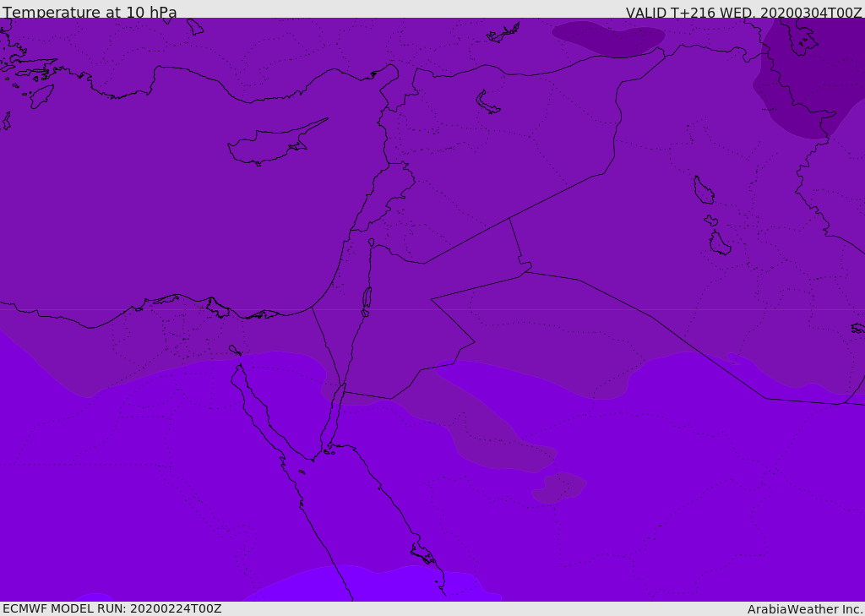This screenshot has height=616, width=865.
Task: Click the dark cold patch over northern Syria
Action: coord(608,37)
